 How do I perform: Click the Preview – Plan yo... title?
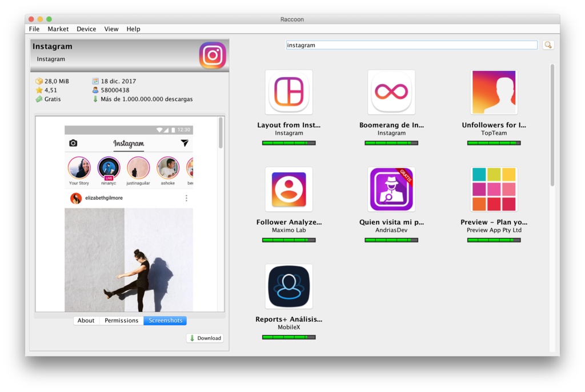tap(494, 222)
